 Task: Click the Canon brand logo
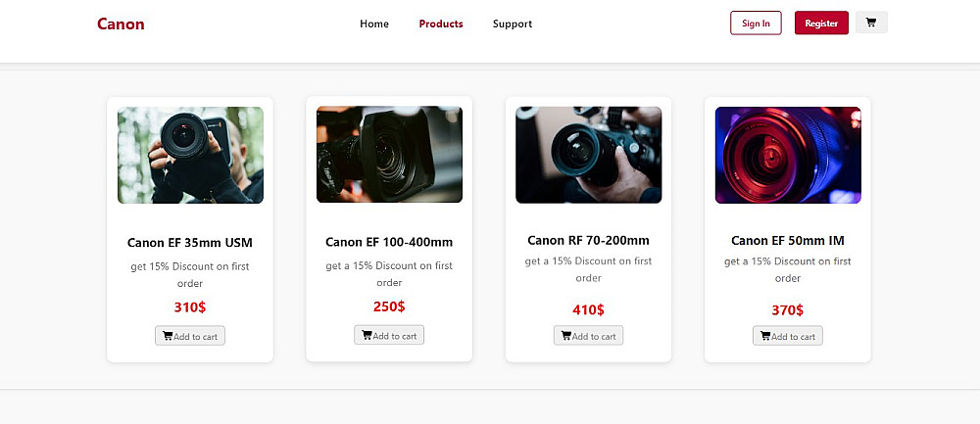tap(121, 24)
